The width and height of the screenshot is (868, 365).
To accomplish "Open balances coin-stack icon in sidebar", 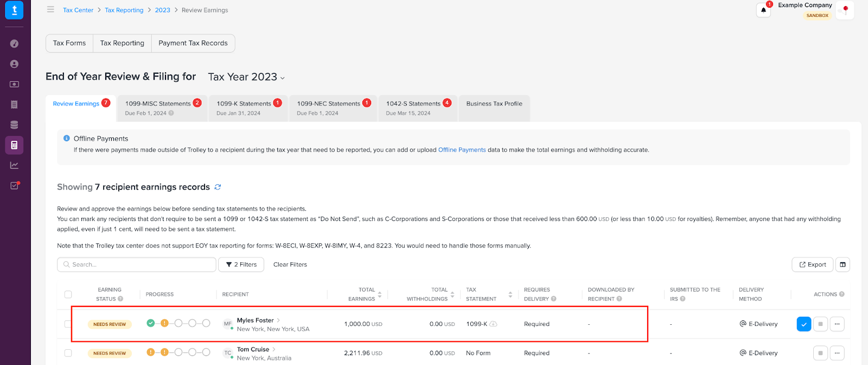I will pyautogui.click(x=14, y=125).
